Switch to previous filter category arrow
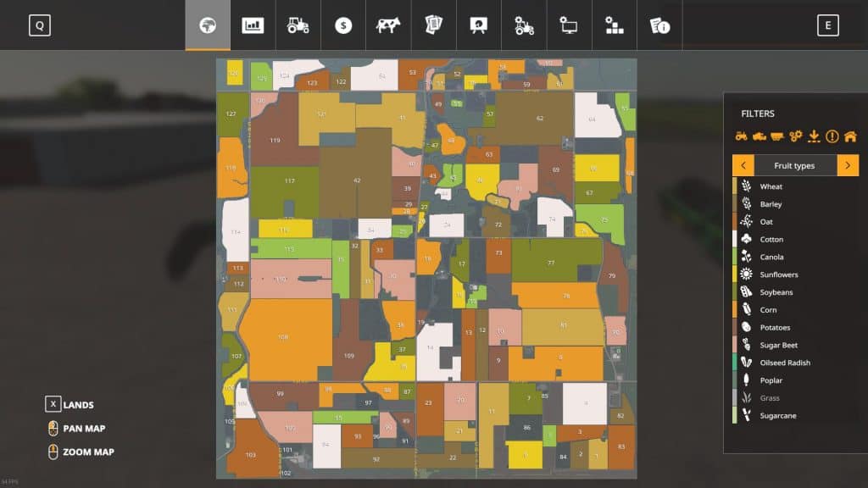The width and height of the screenshot is (868, 488). point(743,165)
